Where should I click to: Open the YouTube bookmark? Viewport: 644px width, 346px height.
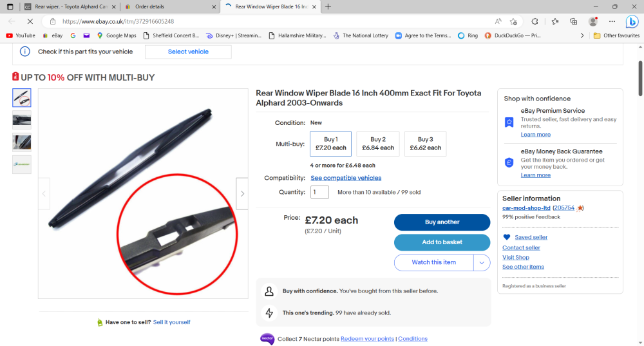(21, 35)
